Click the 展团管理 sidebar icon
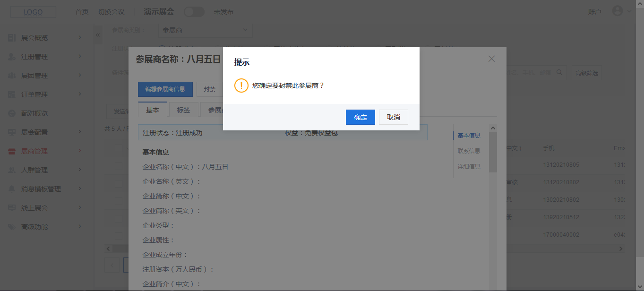This screenshot has width=644, height=291. tap(12, 76)
